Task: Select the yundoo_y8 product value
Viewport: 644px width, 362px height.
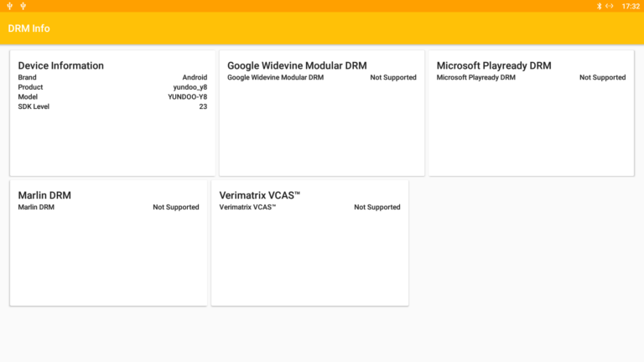Action: tap(190, 87)
